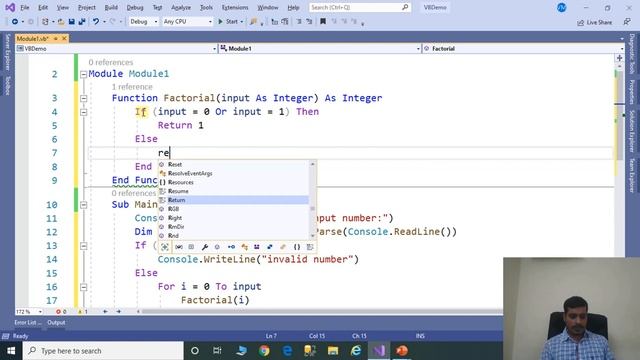Click the 1 reference CodeLens link
Viewport: 640px width, 360px height.
click(x=132, y=87)
